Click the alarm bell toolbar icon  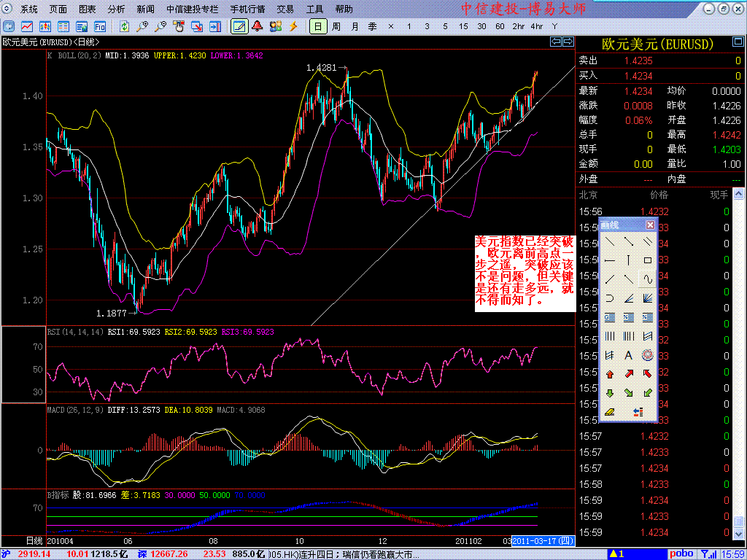(258, 26)
